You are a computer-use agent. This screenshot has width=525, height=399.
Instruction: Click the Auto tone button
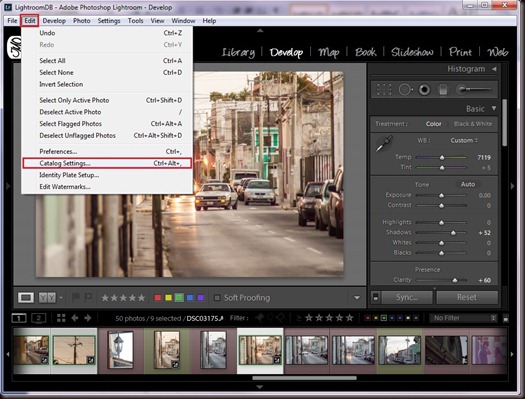click(x=468, y=184)
